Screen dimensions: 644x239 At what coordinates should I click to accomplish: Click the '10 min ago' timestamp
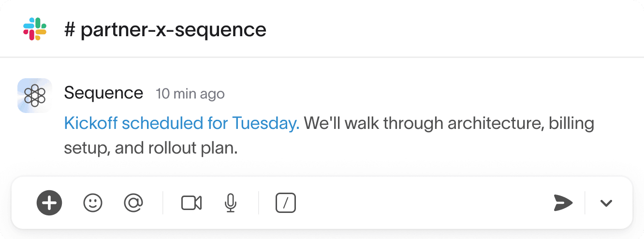[x=190, y=94]
